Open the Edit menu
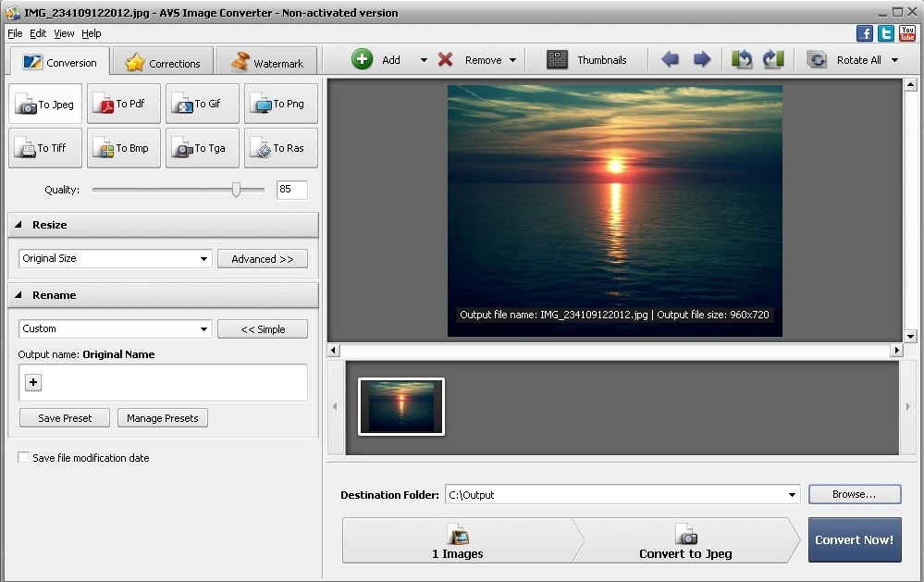 point(37,32)
